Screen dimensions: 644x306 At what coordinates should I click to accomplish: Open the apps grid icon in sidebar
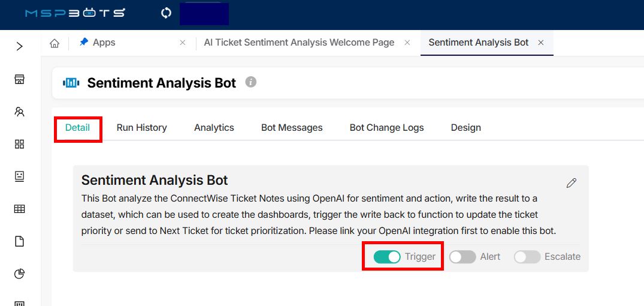pos(19,144)
